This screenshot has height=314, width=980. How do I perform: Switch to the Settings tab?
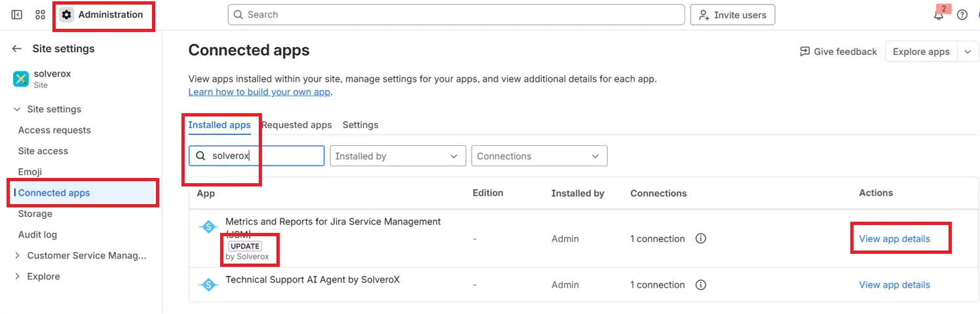(360, 125)
